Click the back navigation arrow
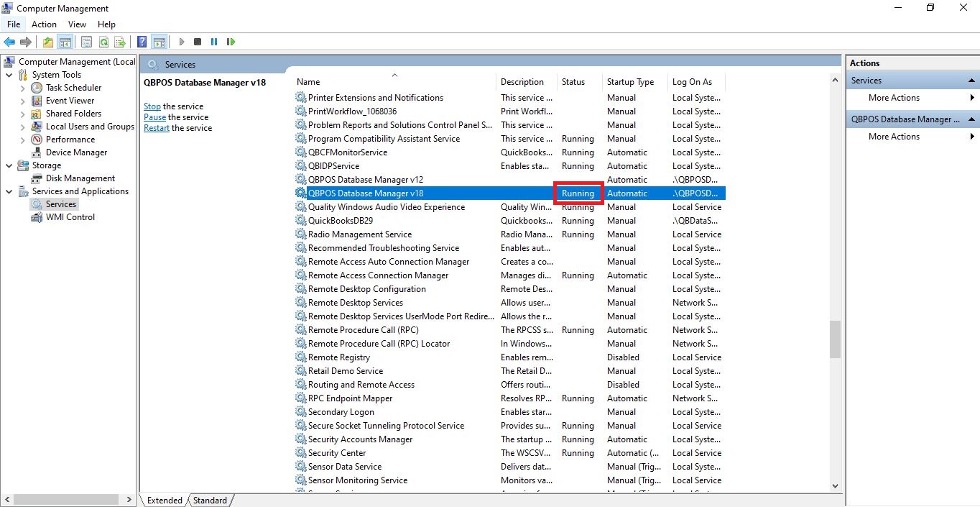The height and width of the screenshot is (507, 980). 9,41
